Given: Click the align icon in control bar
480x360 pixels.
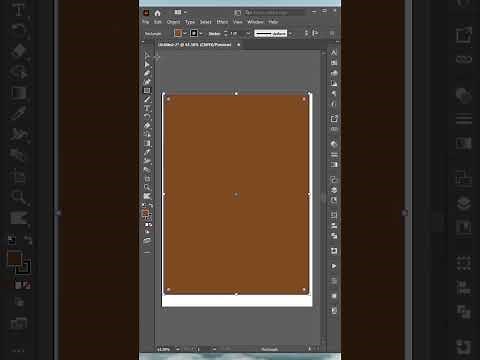Looking at the screenshot, I should click(x=315, y=33).
